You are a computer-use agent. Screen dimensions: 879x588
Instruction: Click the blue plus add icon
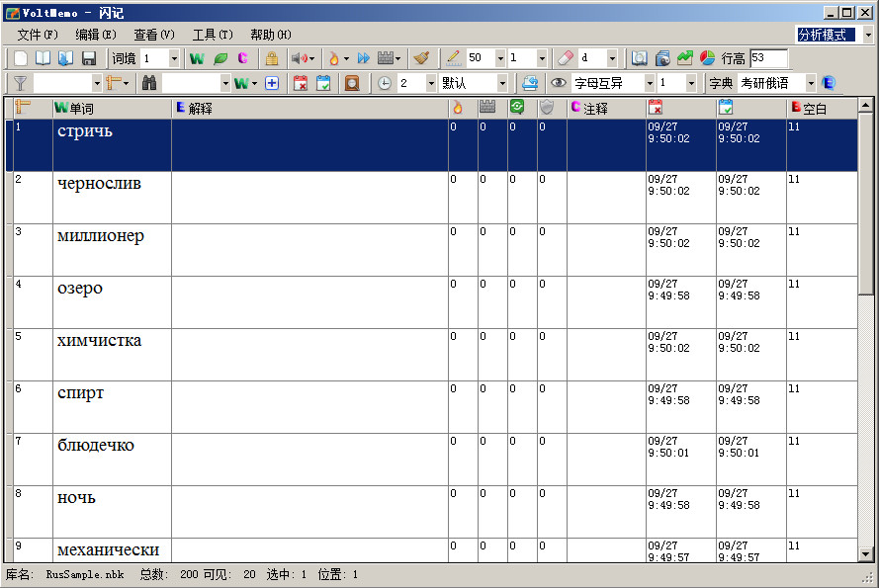271,83
